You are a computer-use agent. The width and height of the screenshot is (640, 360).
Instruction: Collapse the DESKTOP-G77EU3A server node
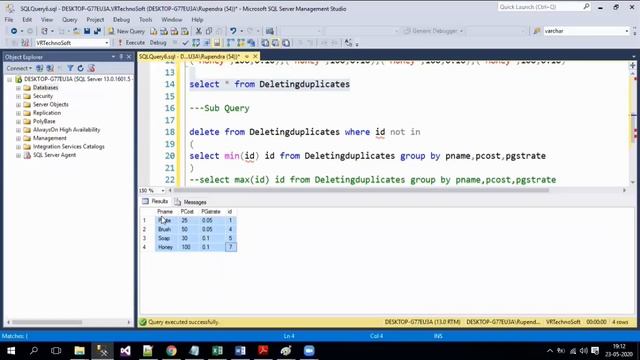(x=9, y=79)
